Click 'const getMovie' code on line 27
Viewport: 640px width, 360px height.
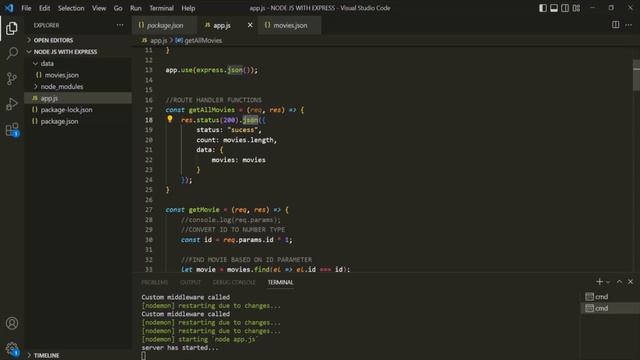coord(192,210)
